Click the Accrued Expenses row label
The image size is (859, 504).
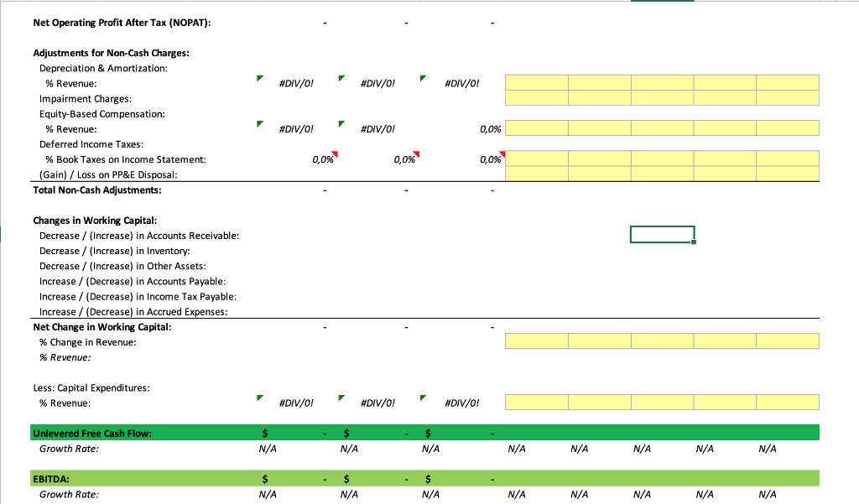(x=133, y=312)
